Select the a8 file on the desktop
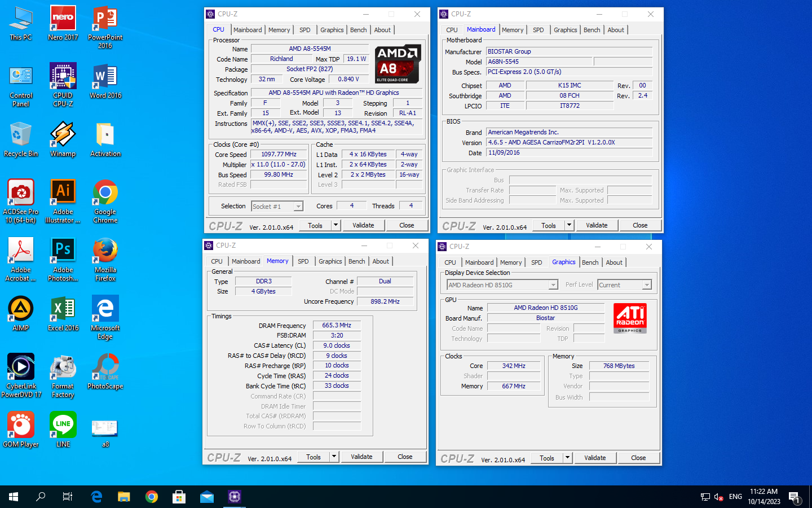This screenshot has height=508, width=812. [105, 433]
